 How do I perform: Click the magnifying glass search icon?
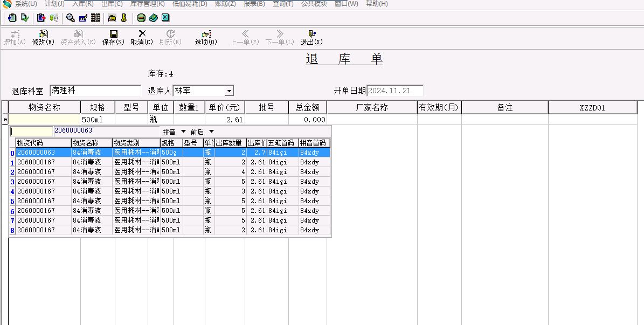coord(70,18)
